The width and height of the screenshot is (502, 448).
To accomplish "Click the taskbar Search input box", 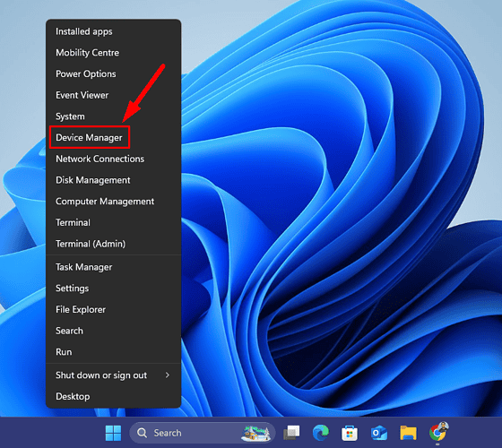I will click(x=203, y=433).
